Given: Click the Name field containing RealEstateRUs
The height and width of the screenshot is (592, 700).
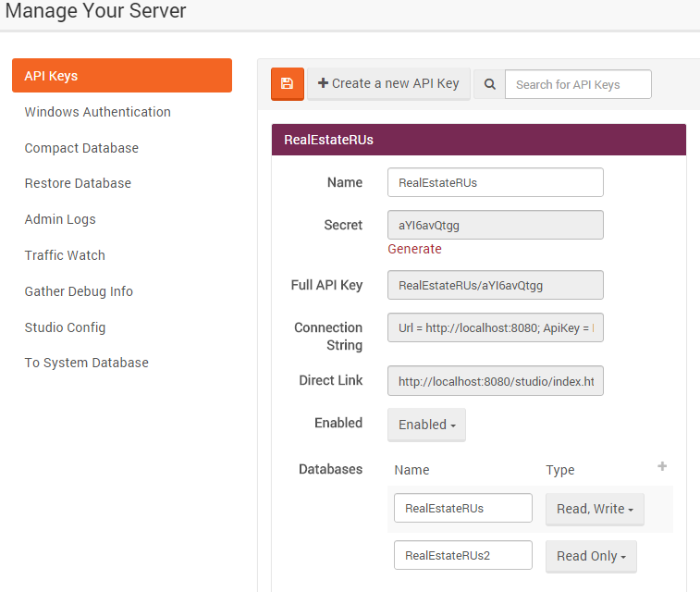Looking at the screenshot, I should [495, 182].
